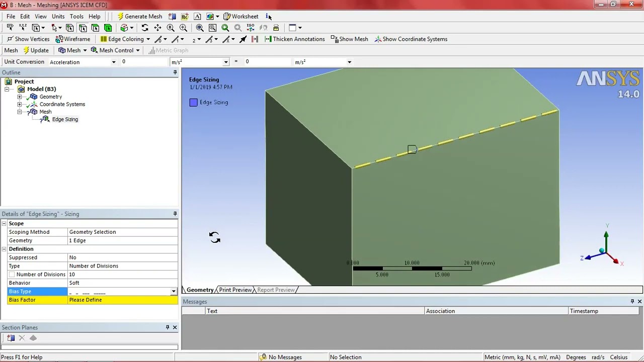This screenshot has width=644, height=362.
Task: Open the File menu
Action: [11, 17]
